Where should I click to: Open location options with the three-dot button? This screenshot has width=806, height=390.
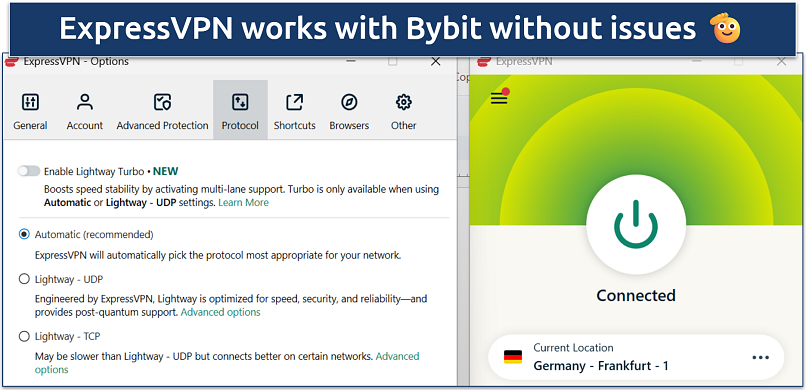point(760,358)
